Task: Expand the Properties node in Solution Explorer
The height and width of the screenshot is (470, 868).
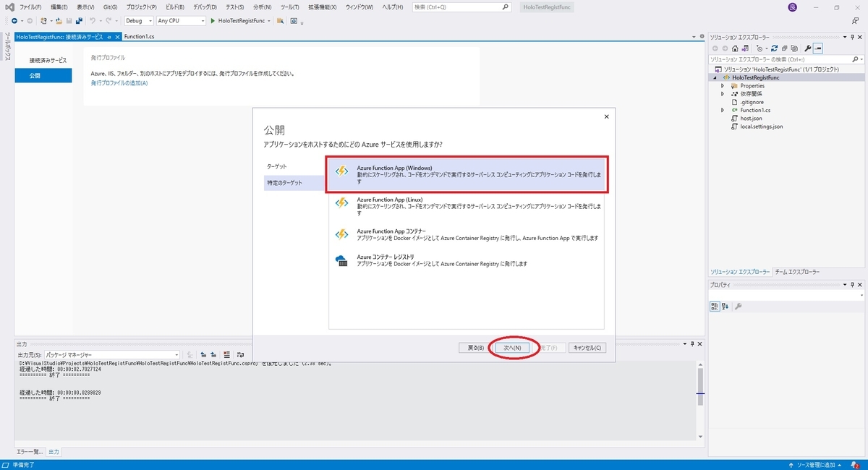Action: point(723,86)
